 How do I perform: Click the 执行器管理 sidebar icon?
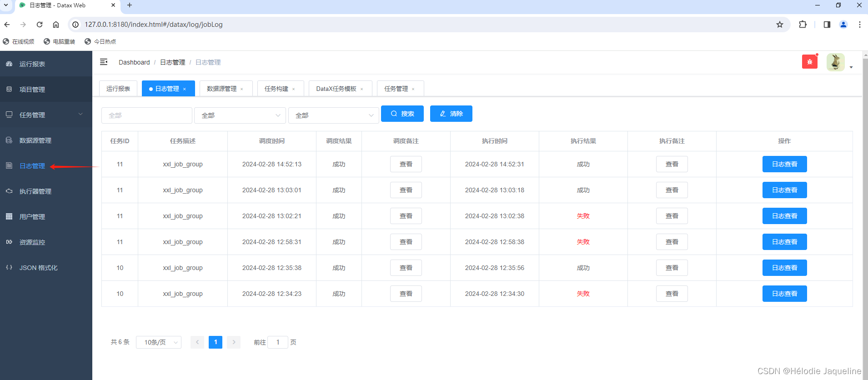[9, 191]
